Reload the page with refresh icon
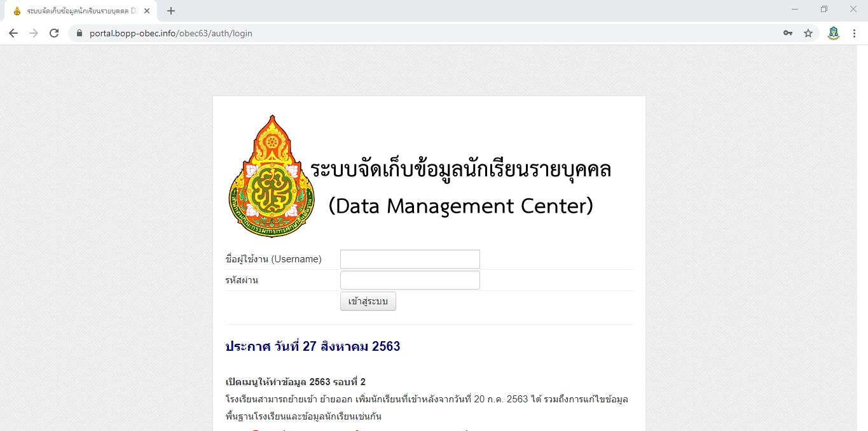868x431 pixels. tap(54, 33)
